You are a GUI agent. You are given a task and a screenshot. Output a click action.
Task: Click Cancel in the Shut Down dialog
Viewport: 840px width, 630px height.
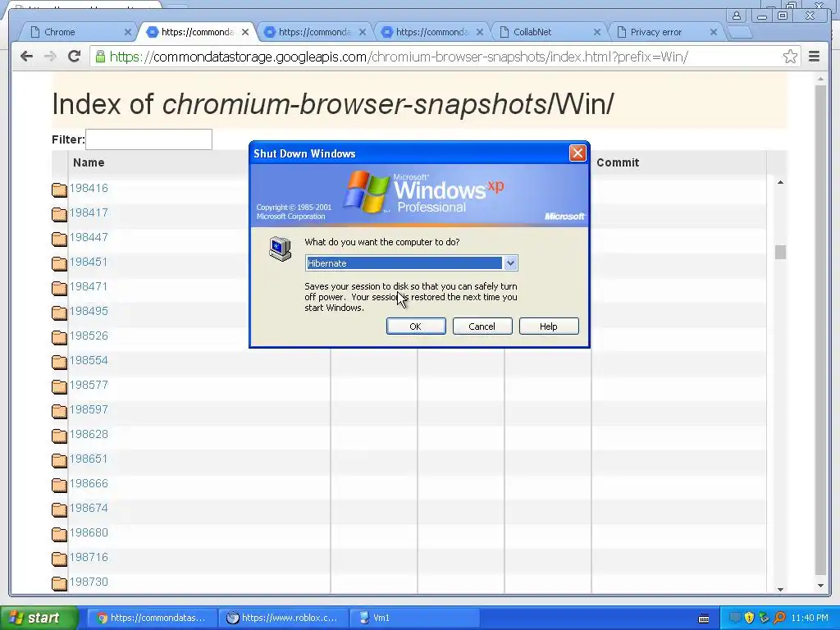[x=482, y=326]
